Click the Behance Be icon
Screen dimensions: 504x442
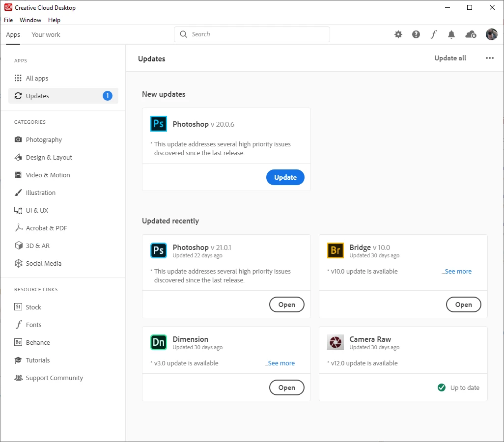(x=18, y=342)
